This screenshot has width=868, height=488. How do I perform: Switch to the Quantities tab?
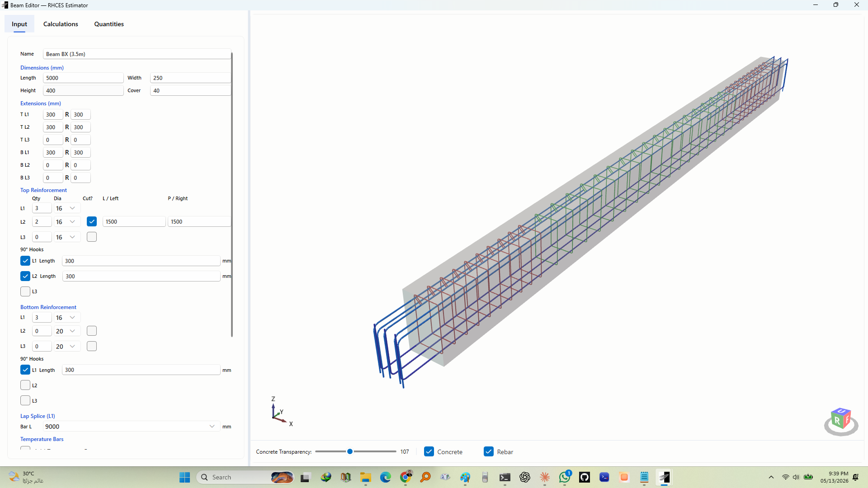click(109, 24)
